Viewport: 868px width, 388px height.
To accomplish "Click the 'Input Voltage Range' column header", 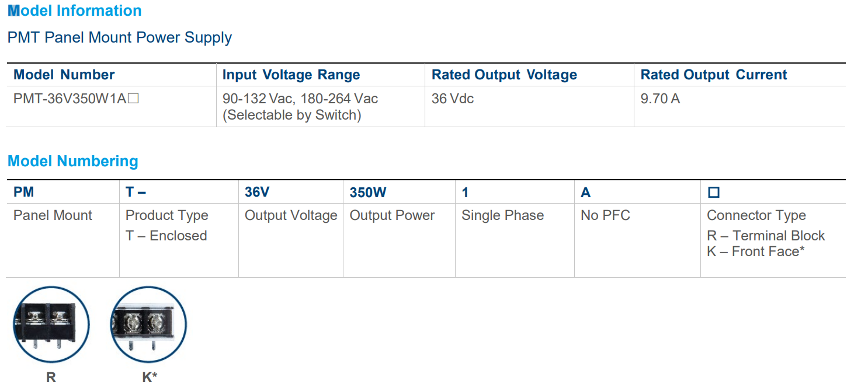I will coord(291,75).
